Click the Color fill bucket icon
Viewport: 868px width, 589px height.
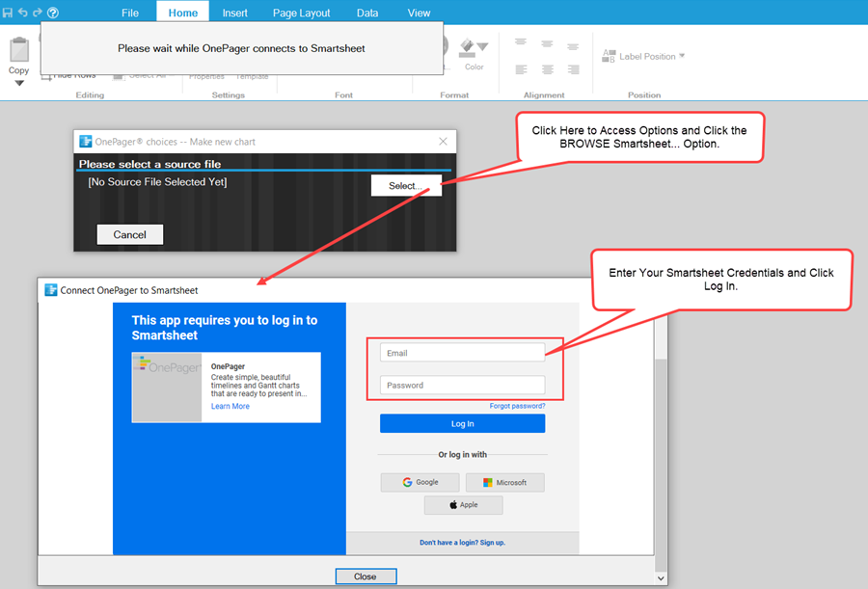click(468, 47)
